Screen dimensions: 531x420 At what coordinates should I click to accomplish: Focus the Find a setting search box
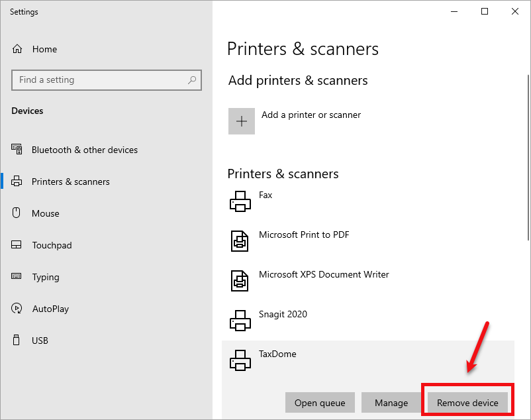99,80
